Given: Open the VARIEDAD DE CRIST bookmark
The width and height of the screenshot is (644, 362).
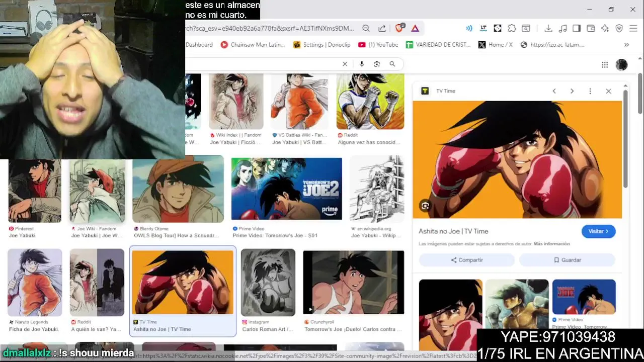Looking at the screenshot, I should (x=438, y=45).
